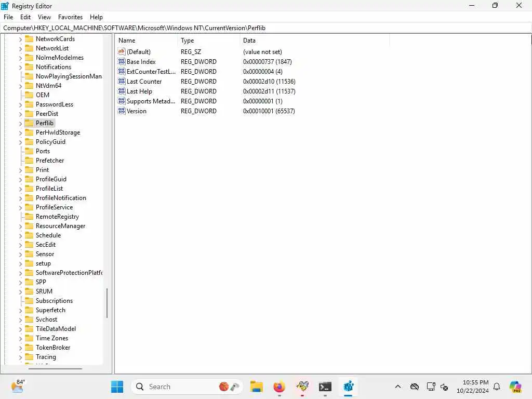532x399 pixels.
Task: Select the ProfileGuid tree key
Action: (51, 179)
